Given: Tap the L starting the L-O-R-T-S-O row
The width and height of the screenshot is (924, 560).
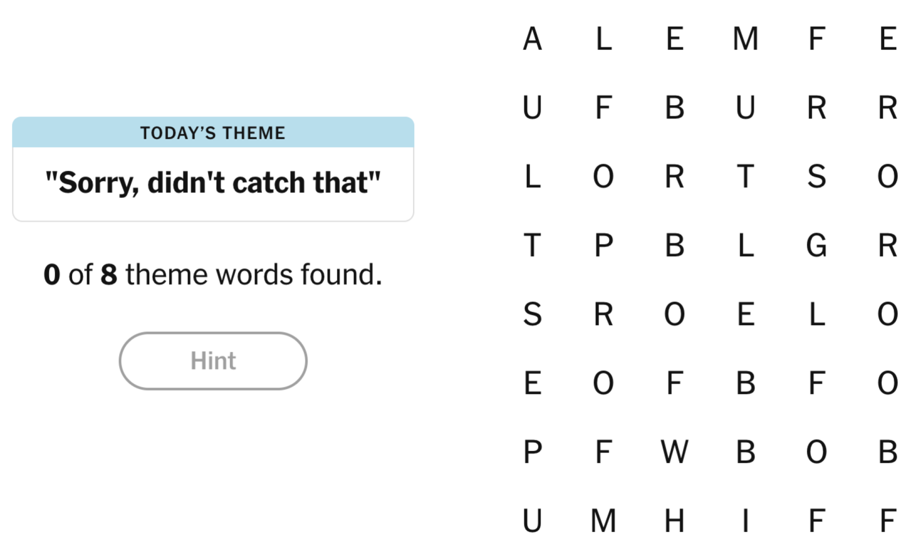Looking at the screenshot, I should point(532,176).
